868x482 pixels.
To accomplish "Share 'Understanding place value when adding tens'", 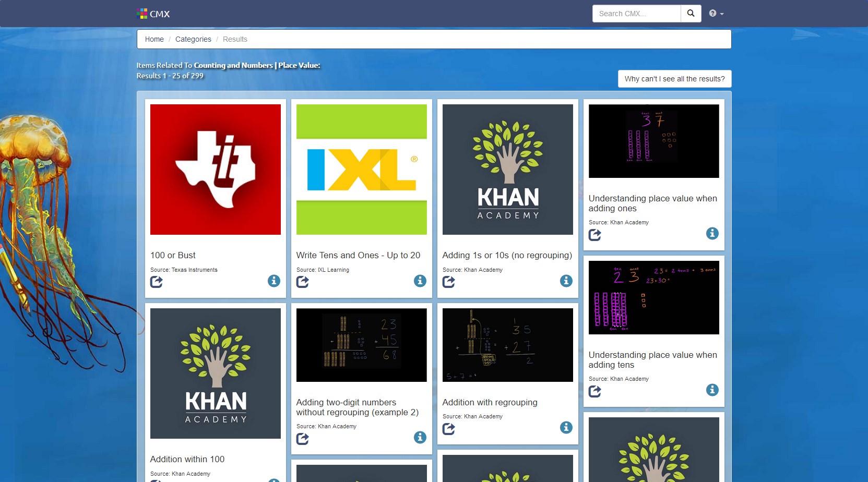I will 595,391.
